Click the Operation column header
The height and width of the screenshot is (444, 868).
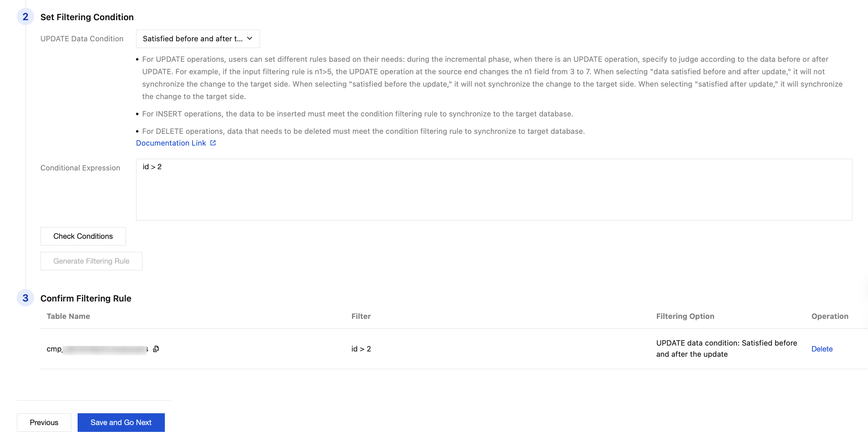pos(830,316)
